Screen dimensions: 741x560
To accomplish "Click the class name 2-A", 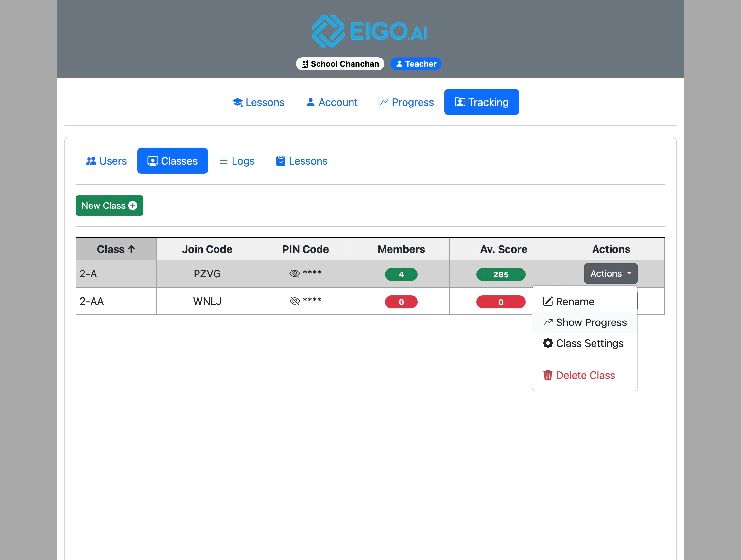I will pos(88,273).
